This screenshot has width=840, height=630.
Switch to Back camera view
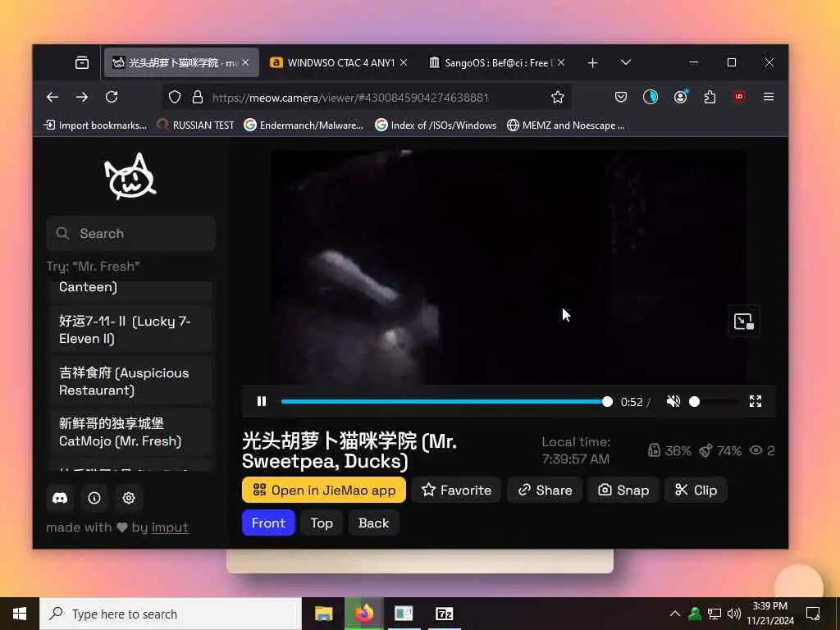click(x=373, y=523)
